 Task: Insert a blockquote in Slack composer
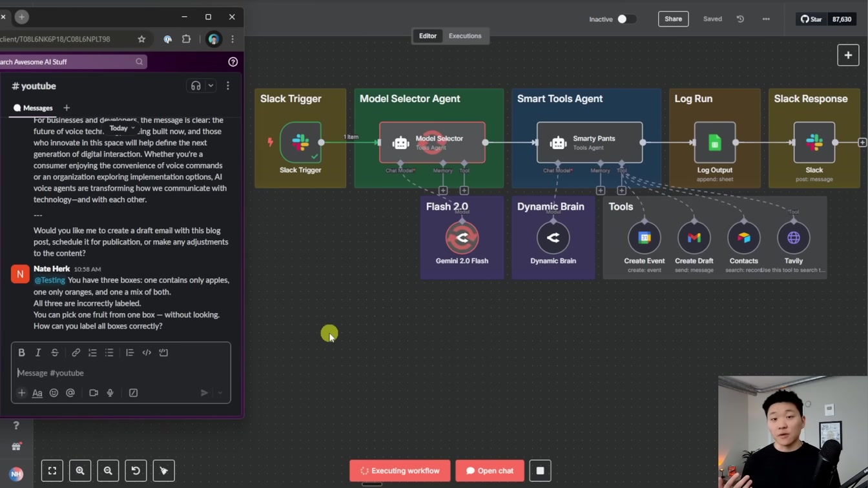(x=130, y=352)
